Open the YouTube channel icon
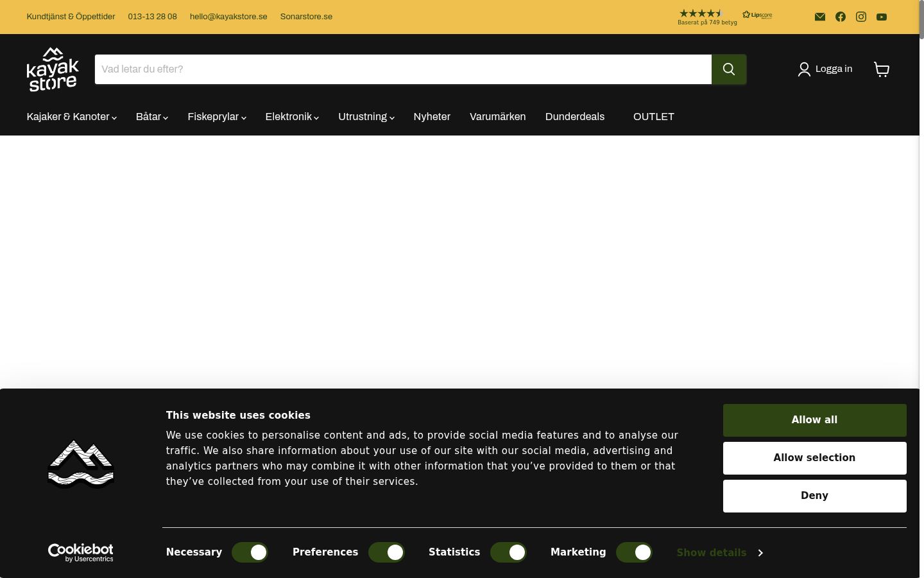Screen dimensions: 924x578 click(882, 17)
